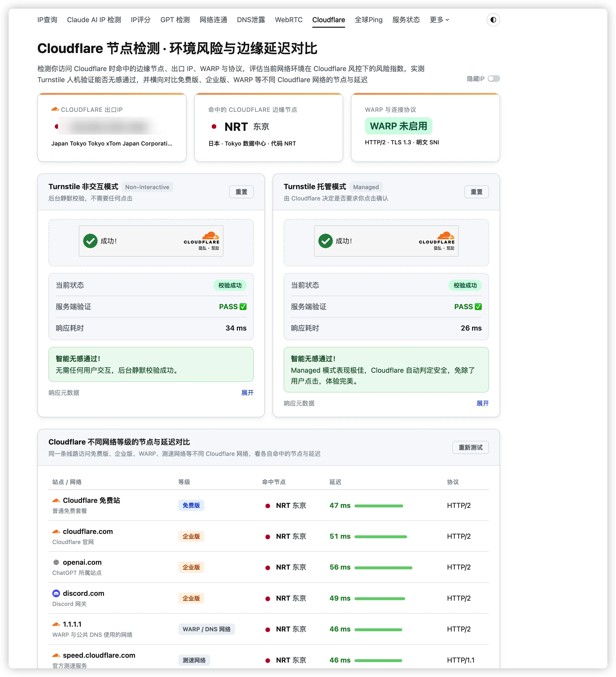Switch to WebRTC tab
This screenshot has width=616, height=677.
click(x=288, y=20)
